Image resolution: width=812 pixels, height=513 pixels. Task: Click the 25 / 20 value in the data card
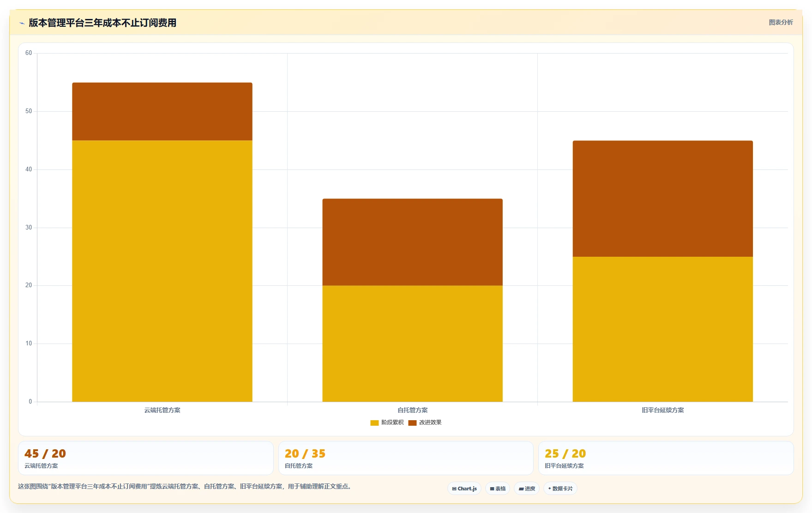[x=565, y=453]
